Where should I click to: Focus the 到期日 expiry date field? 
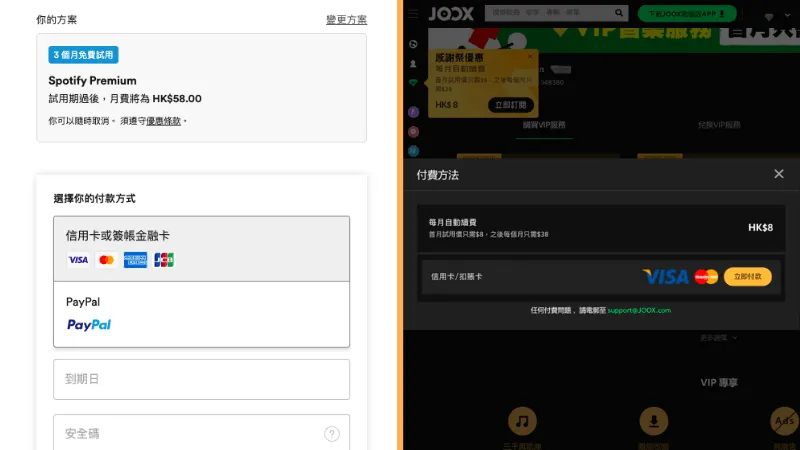[202, 380]
